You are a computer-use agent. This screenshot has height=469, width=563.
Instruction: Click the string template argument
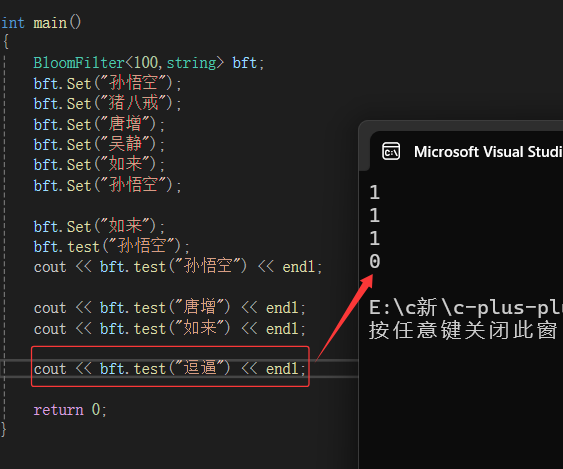tap(191, 63)
